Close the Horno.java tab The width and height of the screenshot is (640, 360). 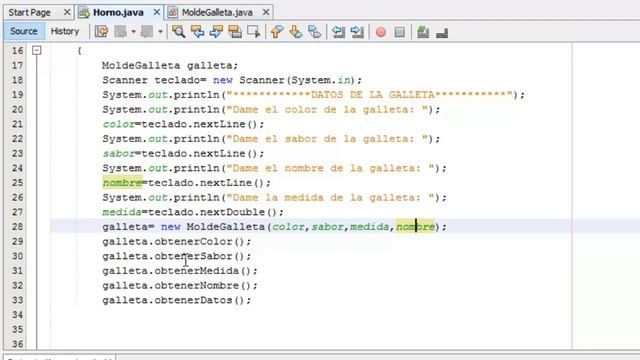[x=156, y=13]
